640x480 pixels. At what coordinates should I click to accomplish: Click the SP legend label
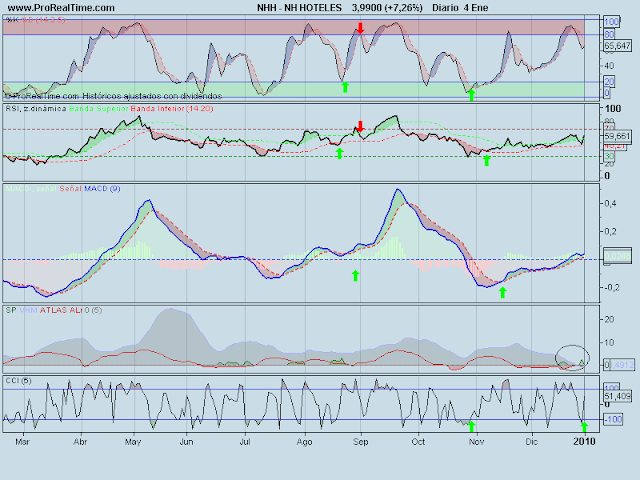tap(11, 310)
